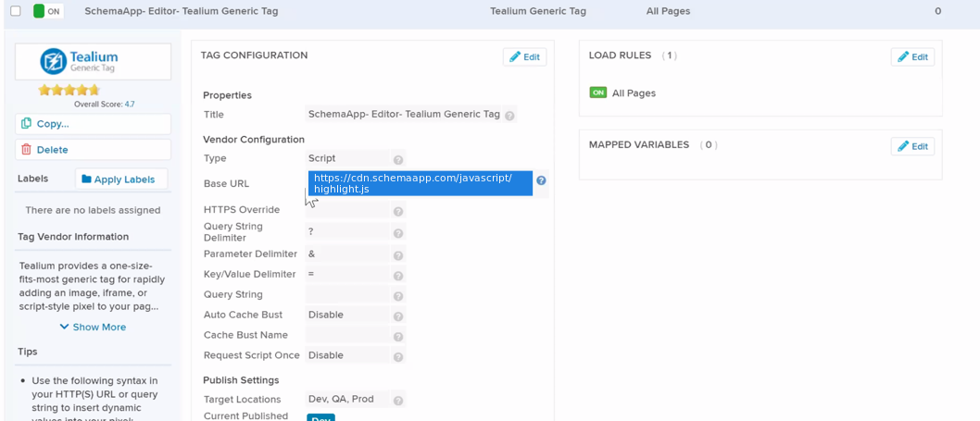Click the Target Locations Dev, QA, Prod value
The height and width of the screenshot is (421, 980).
coord(347,399)
